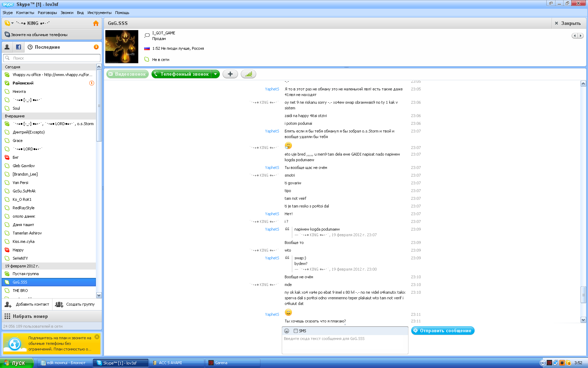
Task: Open the Контакты menu
Action: pos(25,13)
